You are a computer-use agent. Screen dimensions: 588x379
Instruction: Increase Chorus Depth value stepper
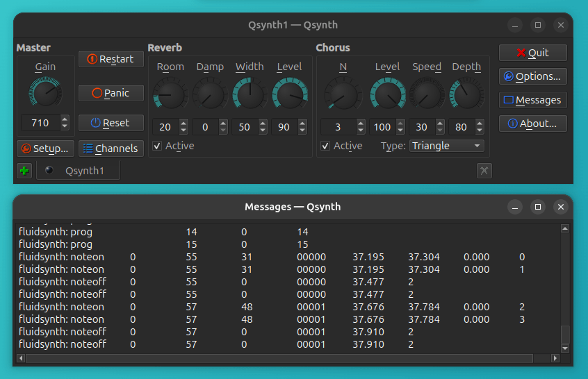pyautogui.click(x=480, y=124)
